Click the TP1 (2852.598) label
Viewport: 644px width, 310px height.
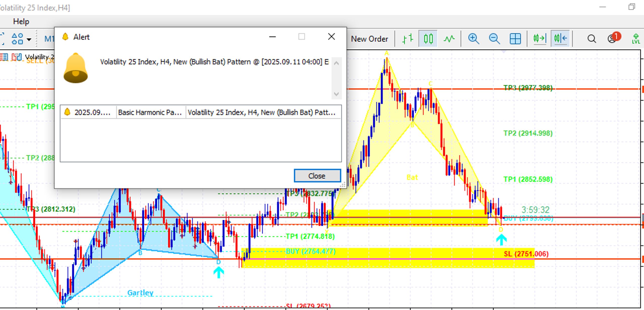(528, 179)
